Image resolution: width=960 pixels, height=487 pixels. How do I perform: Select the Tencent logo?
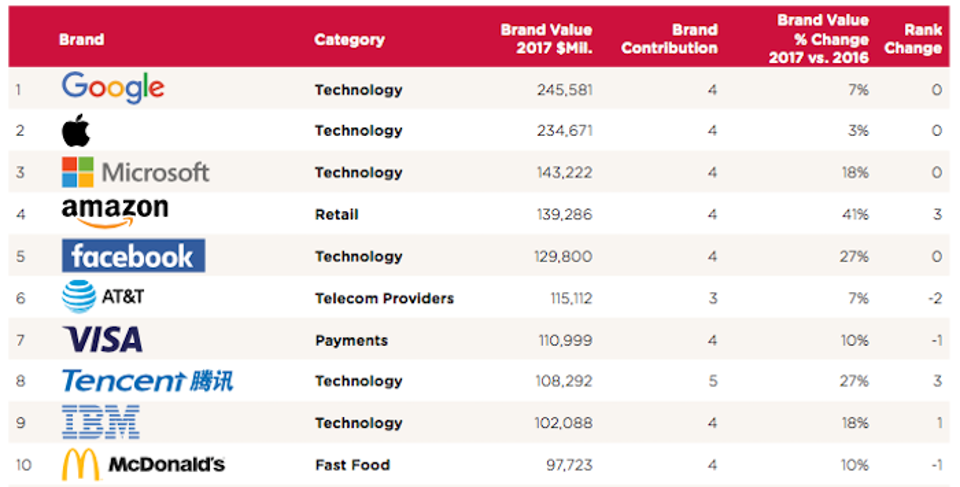[147, 380]
